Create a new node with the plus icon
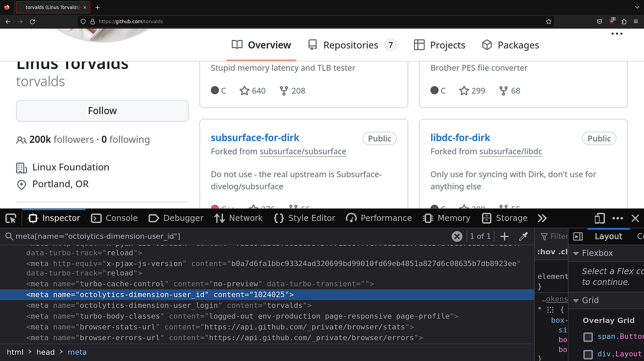This screenshot has width=644, height=361. click(x=504, y=236)
